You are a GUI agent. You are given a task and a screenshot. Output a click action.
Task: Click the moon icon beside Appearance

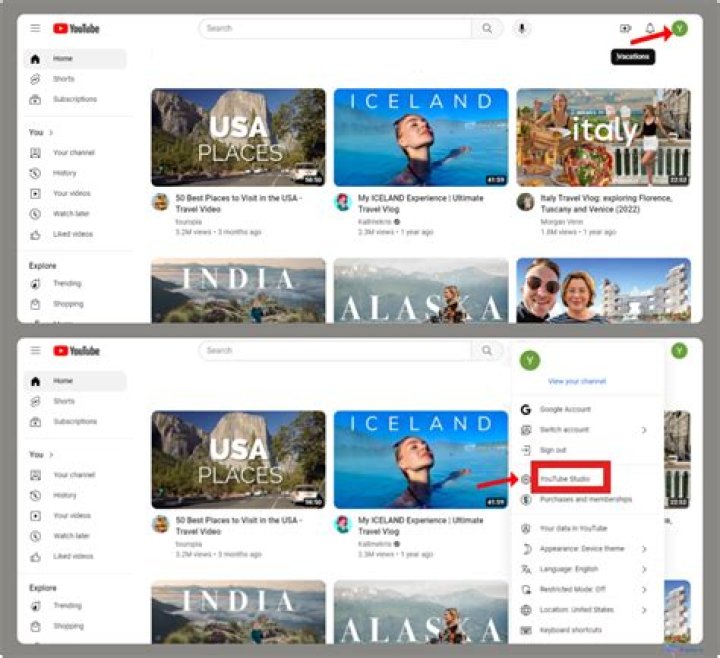[526, 549]
